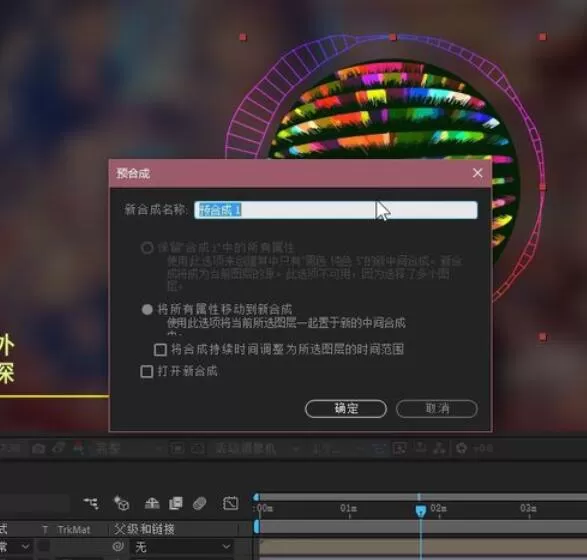Click the 取消 button to cancel pre-compose
The width and height of the screenshot is (587, 560).
click(437, 408)
